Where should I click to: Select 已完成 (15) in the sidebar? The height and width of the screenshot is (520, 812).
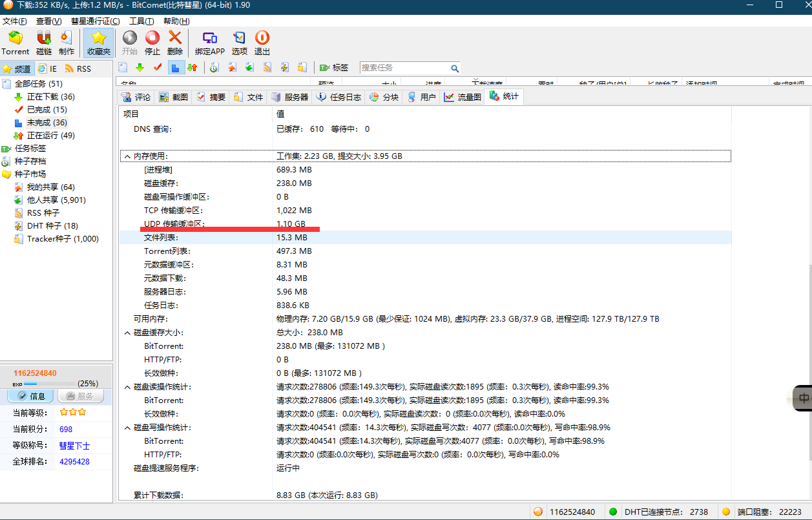pyautogui.click(x=47, y=110)
